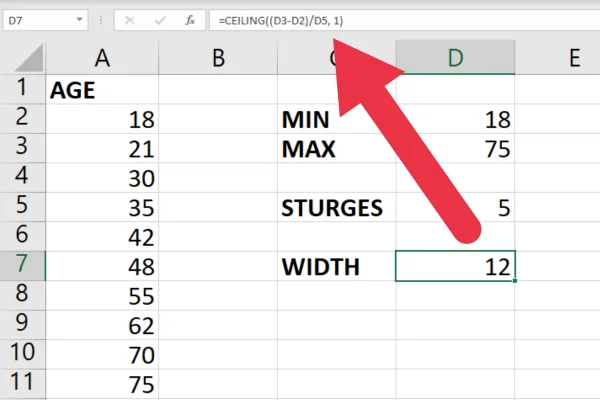Click the formula bar resize dots handle
Screen dimensions: 600x400
[x=101, y=20]
